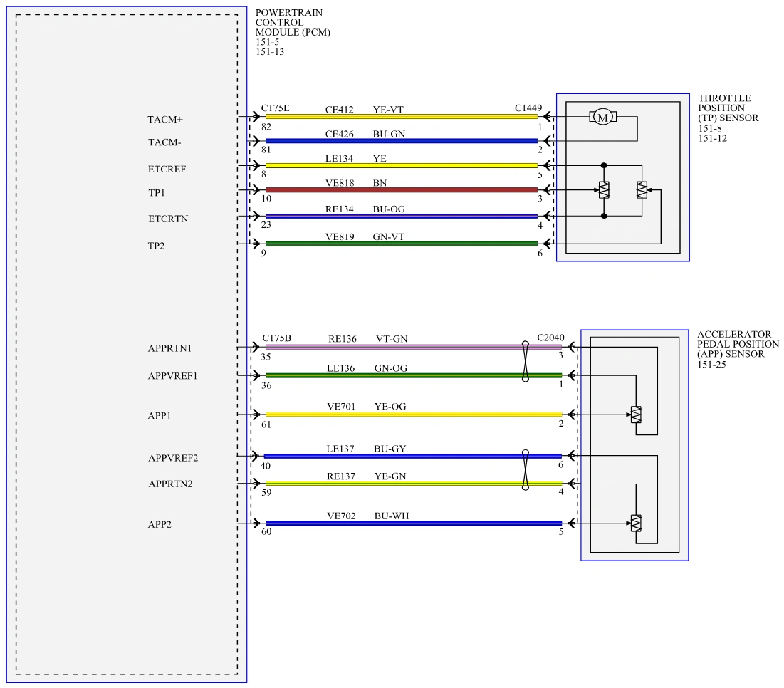Click PCM pin number 35
784x688 pixels.
coord(266,357)
